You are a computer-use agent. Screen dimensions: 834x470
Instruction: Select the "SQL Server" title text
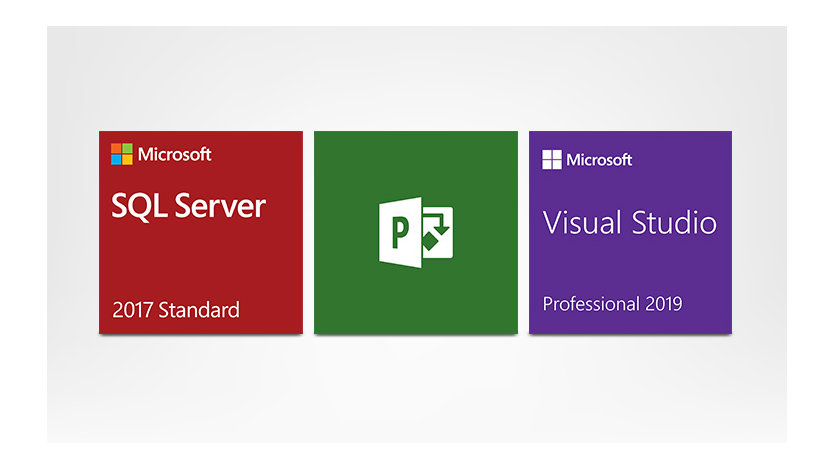[188, 206]
